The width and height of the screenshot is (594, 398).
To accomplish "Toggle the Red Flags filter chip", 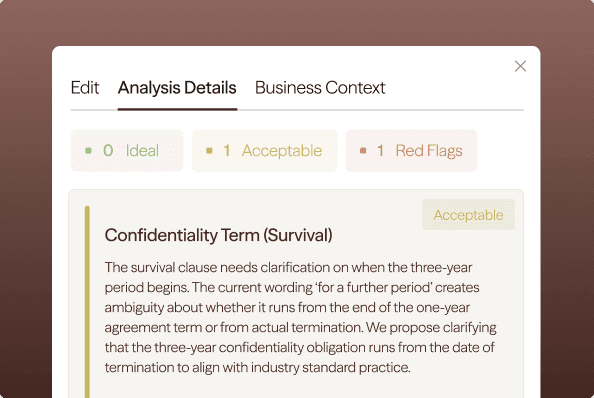I will [x=411, y=151].
